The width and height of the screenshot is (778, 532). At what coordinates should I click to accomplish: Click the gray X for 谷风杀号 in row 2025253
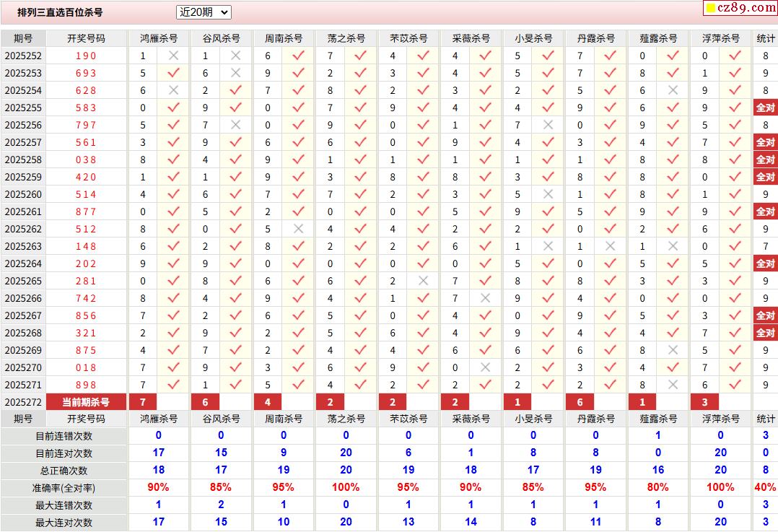point(236,73)
